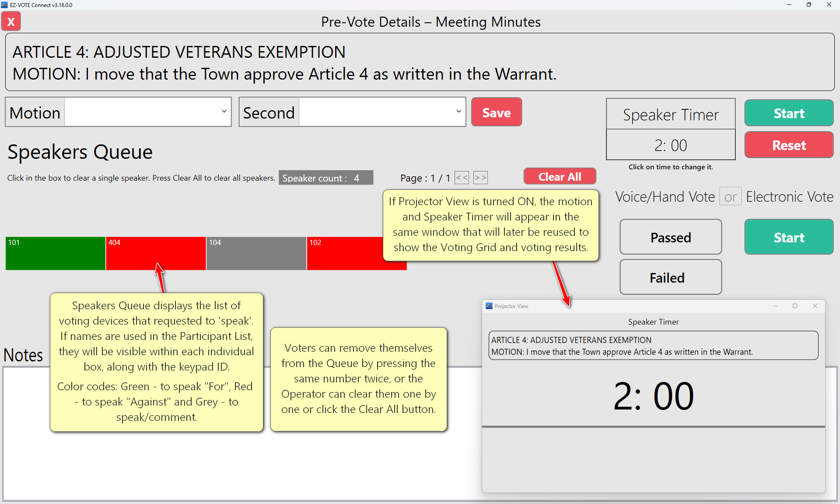Viewport: 840px width, 504px height.
Task: Mark the vote as Passed
Action: pos(670,237)
